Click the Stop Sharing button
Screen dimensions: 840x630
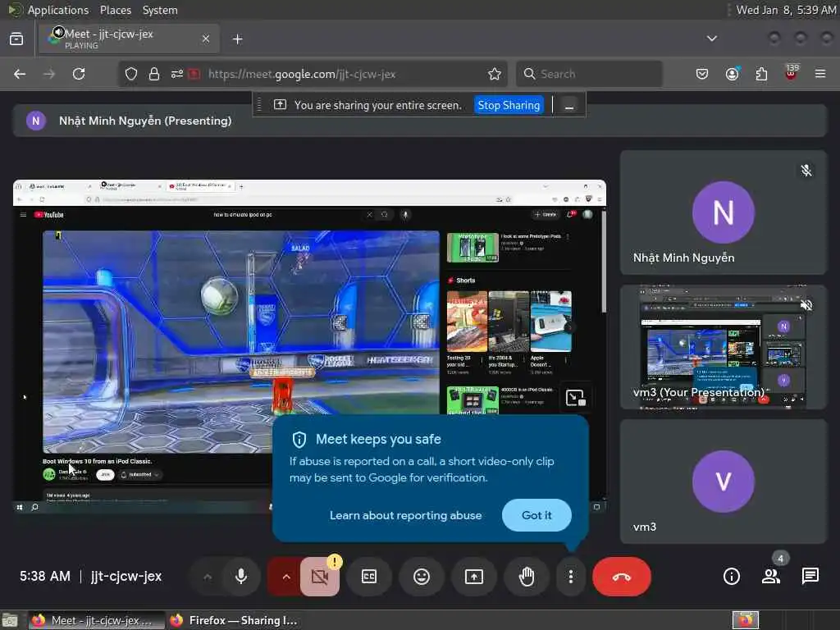509,105
